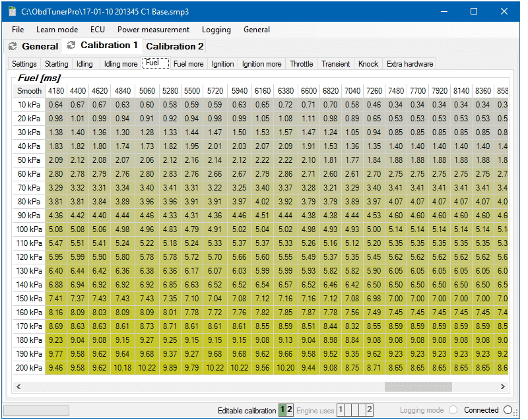This screenshot has width=528, height=420.
Task: Toggle the Connected indicator
Action: [x=508, y=410]
